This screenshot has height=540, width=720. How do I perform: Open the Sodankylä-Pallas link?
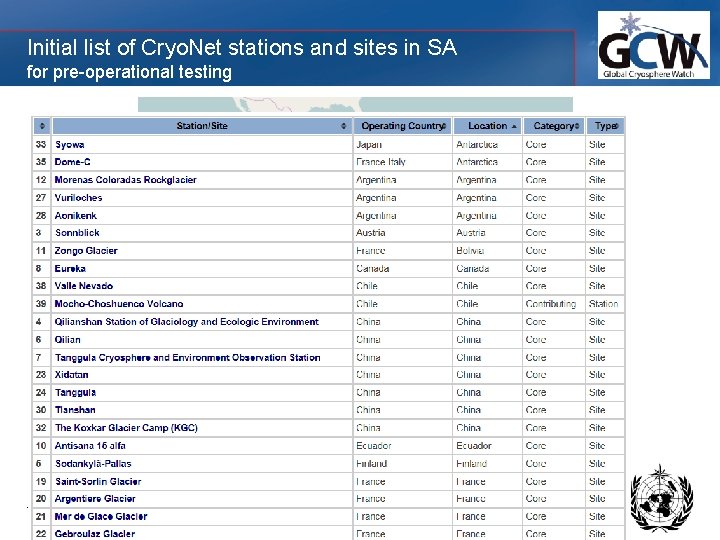pos(93,464)
